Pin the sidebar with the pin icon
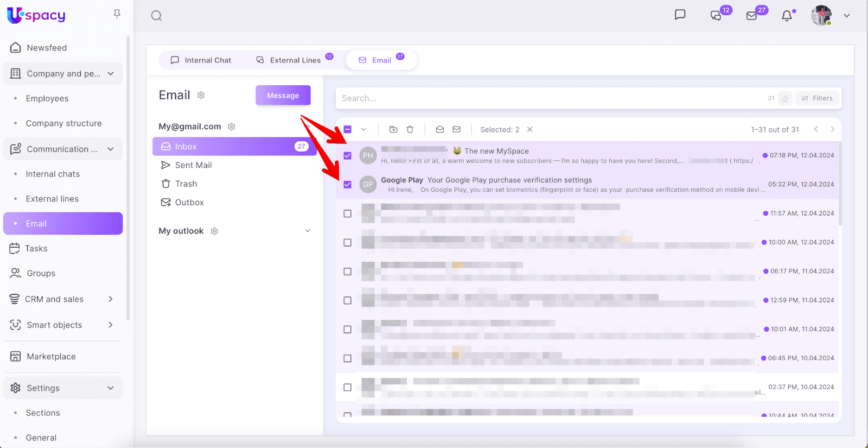The image size is (868, 448). click(x=117, y=14)
